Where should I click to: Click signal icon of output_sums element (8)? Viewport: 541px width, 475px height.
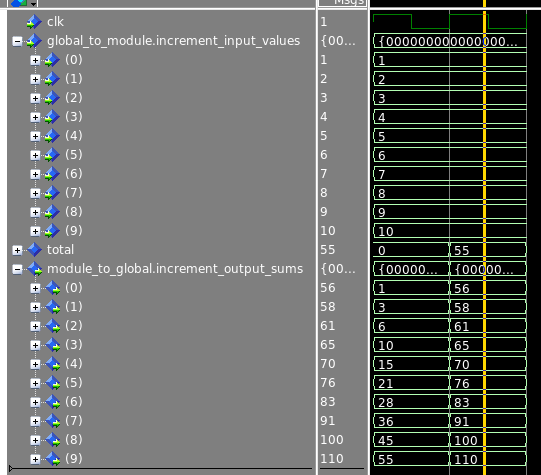point(52,439)
